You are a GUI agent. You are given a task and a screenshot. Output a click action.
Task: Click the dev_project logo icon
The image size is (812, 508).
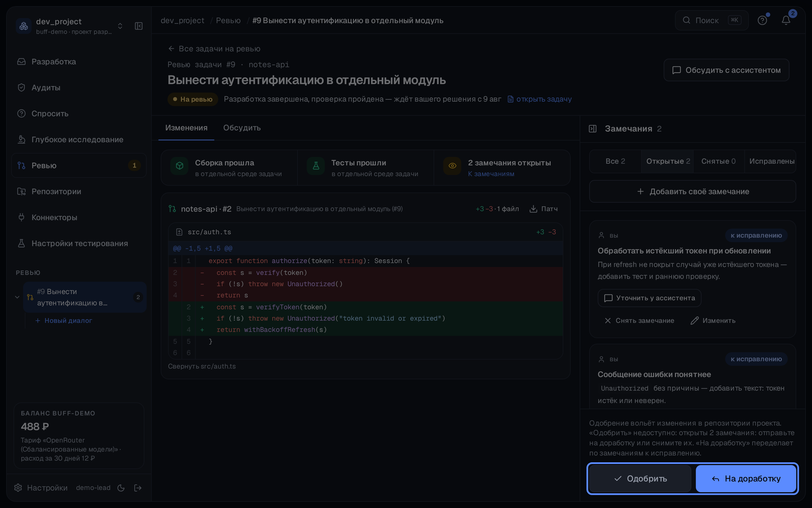pos(24,26)
